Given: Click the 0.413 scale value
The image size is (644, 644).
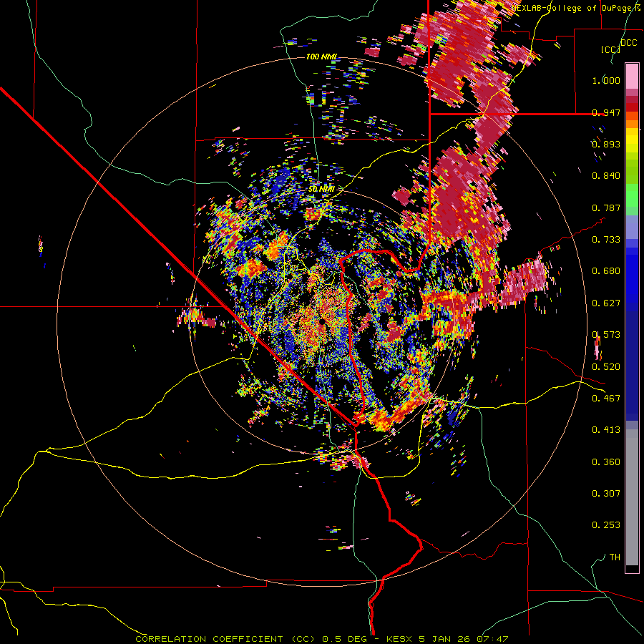Looking at the screenshot, I should click(606, 430).
